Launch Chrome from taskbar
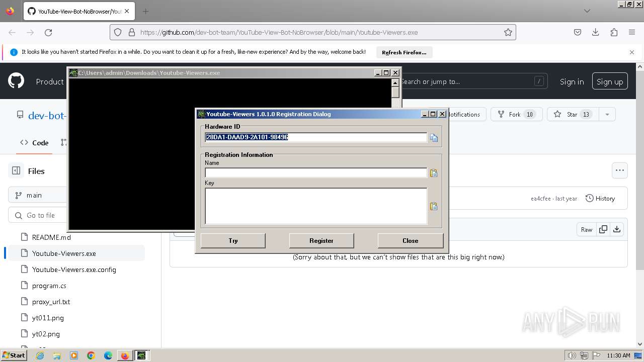This screenshot has height=362, width=644. point(91,355)
